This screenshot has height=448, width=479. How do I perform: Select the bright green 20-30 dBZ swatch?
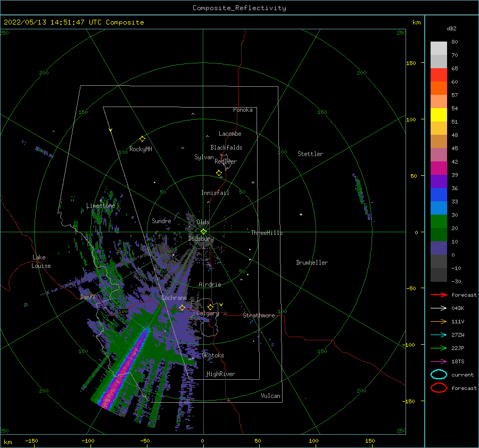tap(439, 222)
